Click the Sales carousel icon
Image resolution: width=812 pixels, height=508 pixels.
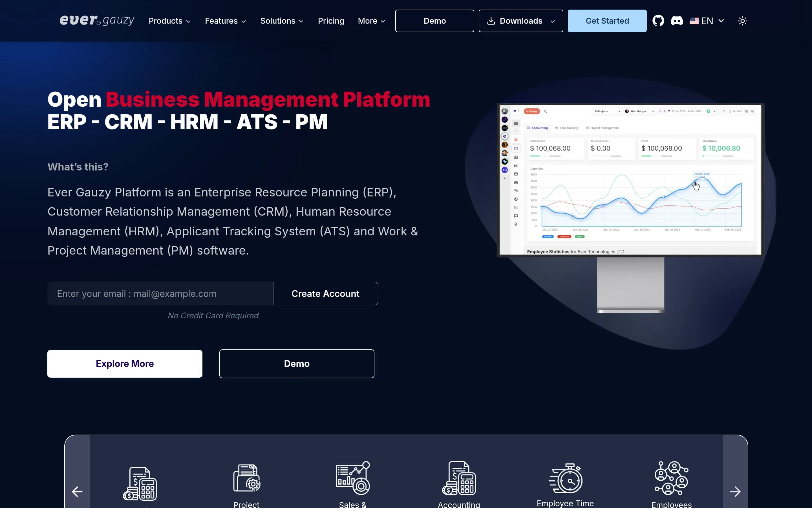coord(353,478)
